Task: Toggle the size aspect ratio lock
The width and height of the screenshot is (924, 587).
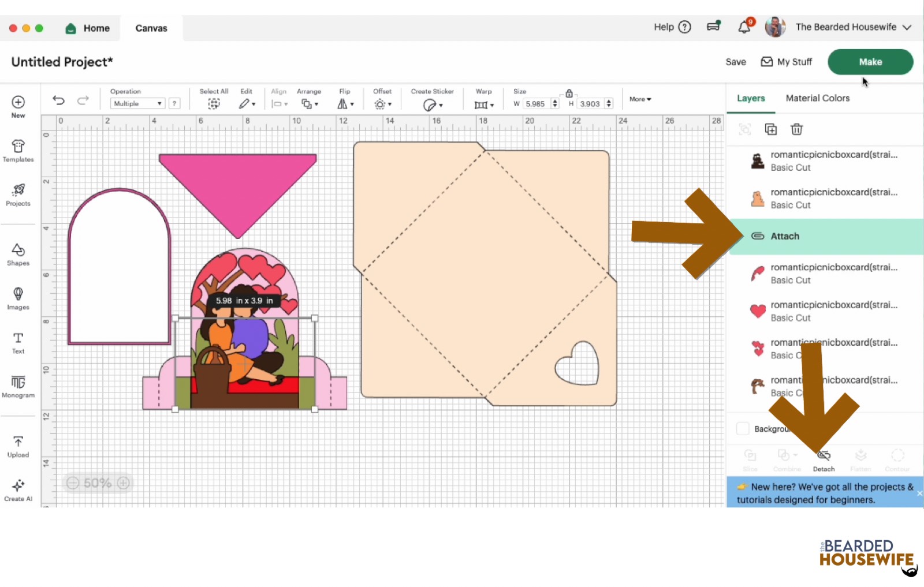Action: (x=569, y=93)
